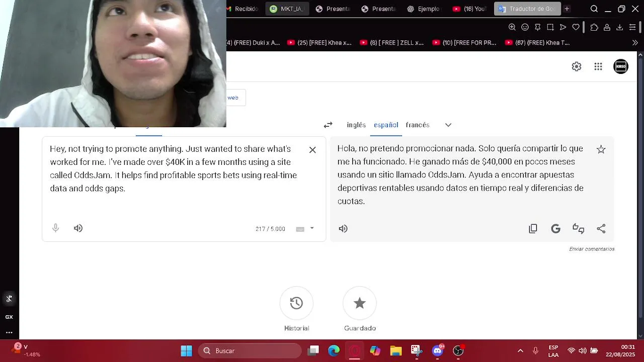Open a new browser tab
Image resolution: width=644 pixels, height=362 pixels.
pyautogui.click(x=567, y=9)
